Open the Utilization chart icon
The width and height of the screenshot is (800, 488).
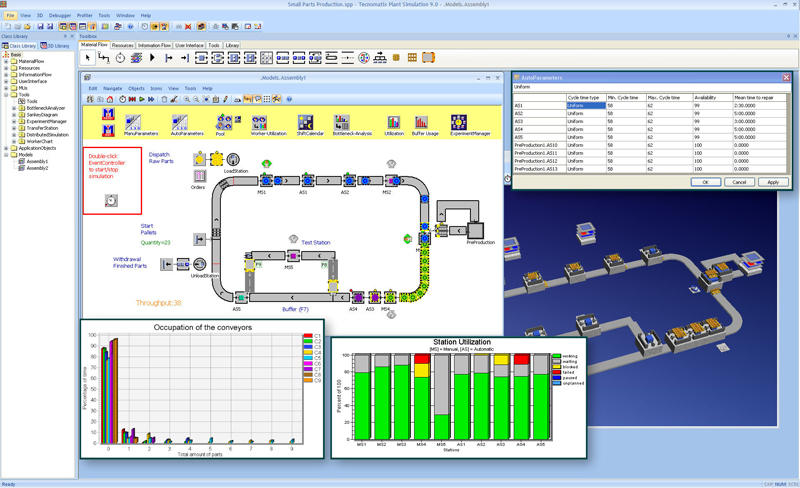click(393, 123)
